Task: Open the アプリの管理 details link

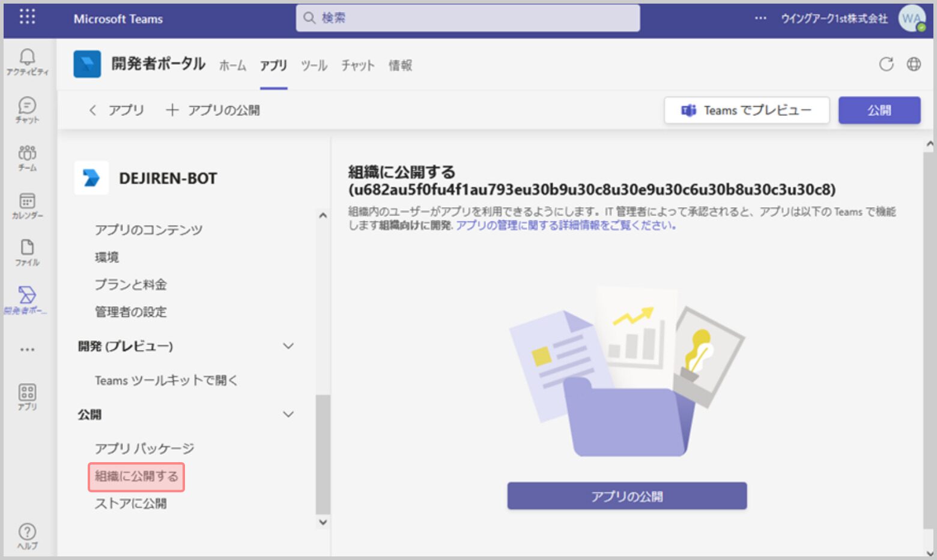Action: coord(566,226)
